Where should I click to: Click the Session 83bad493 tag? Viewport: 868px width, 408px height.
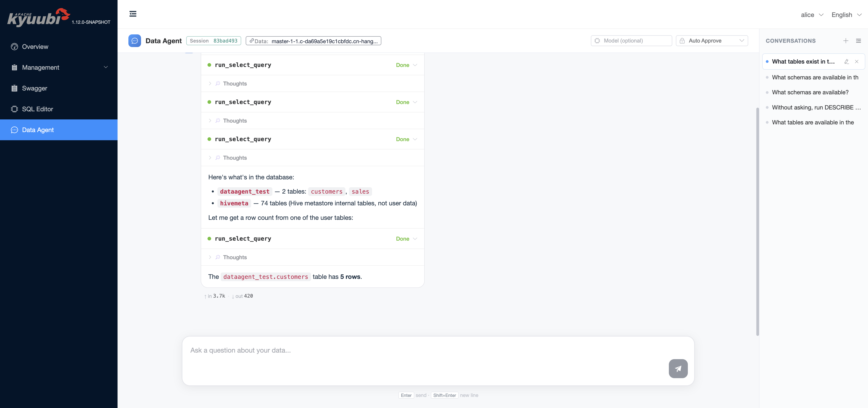214,41
